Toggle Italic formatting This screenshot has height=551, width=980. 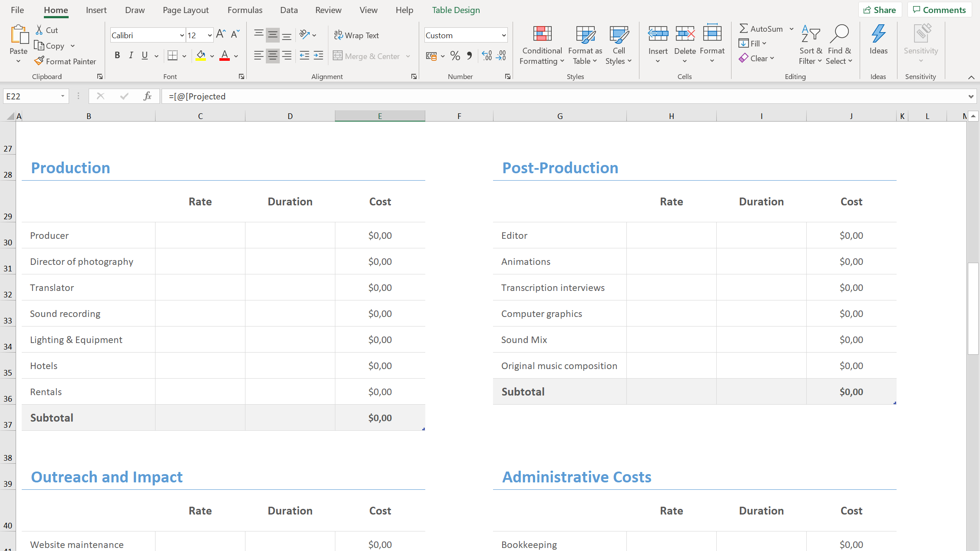click(131, 56)
